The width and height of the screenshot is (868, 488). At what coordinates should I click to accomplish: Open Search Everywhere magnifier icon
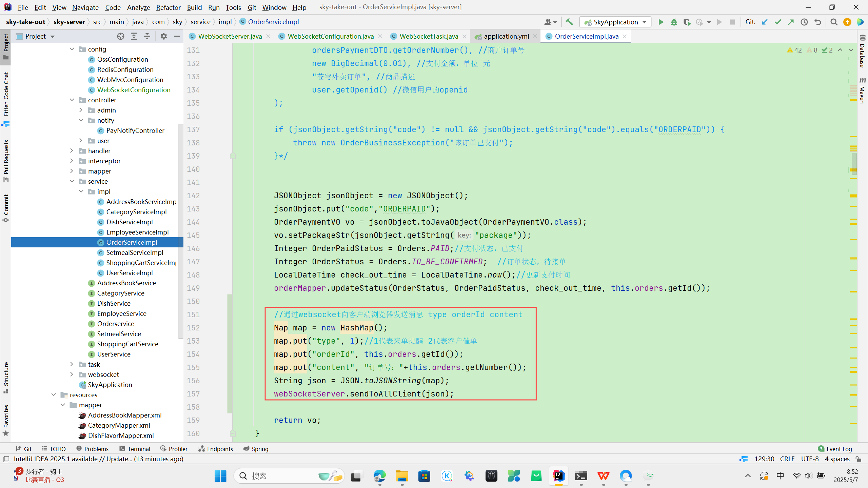click(x=834, y=22)
